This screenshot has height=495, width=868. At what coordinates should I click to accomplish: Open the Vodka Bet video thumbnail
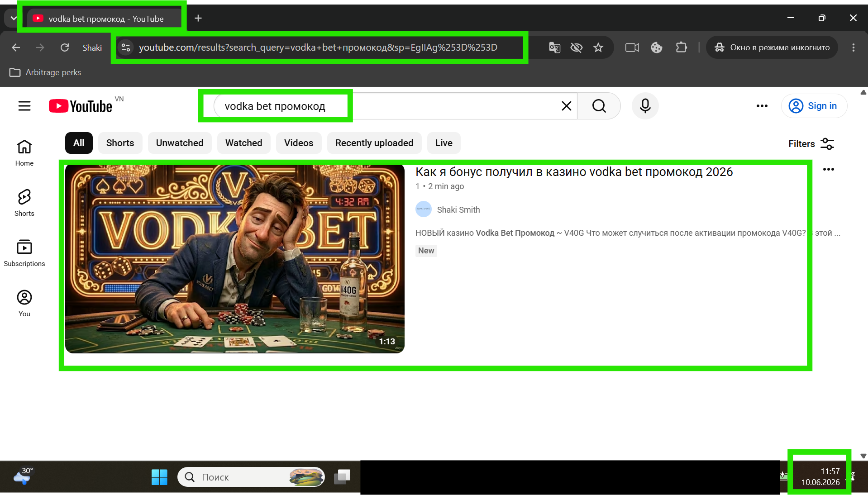point(235,259)
